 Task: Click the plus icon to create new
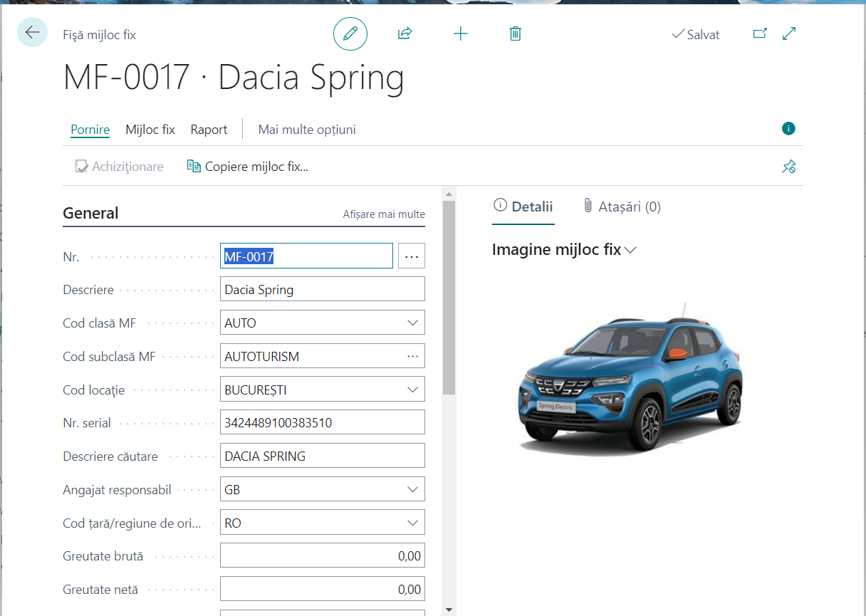[460, 33]
